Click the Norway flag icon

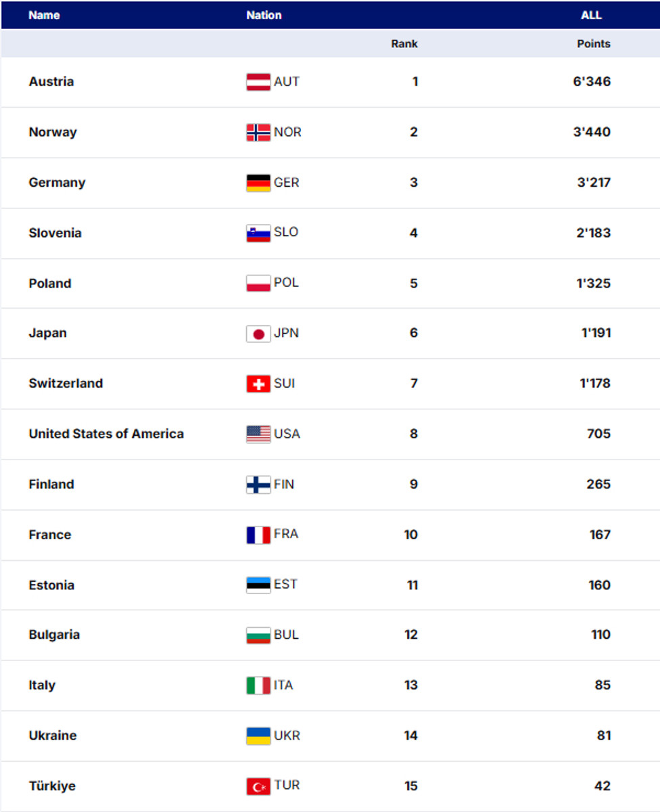[x=258, y=132]
